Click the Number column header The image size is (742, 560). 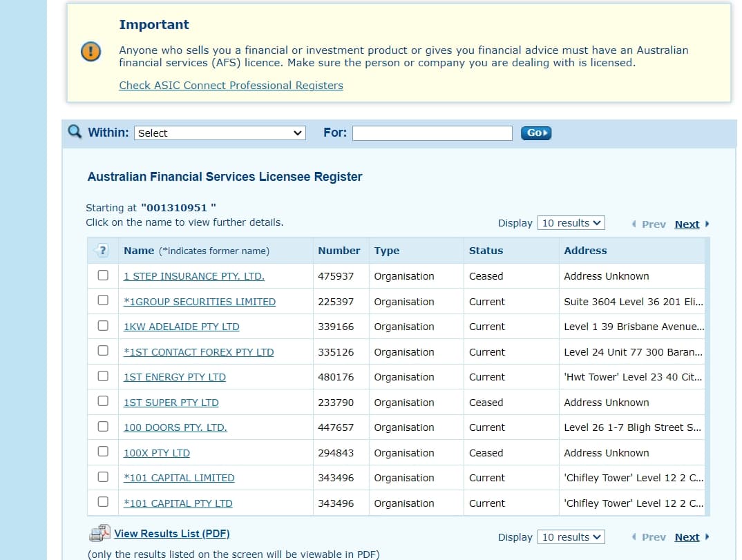pyautogui.click(x=339, y=251)
